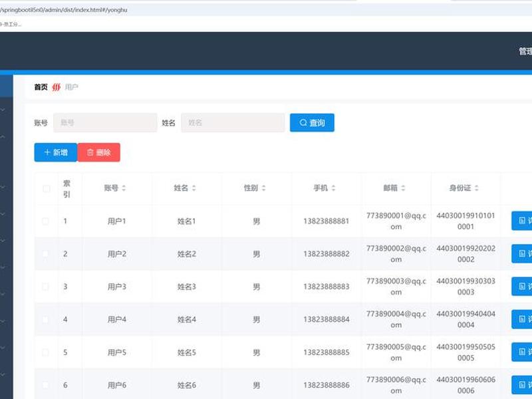Image resolution: width=532 pixels, height=399 pixels.
Task: Click the 查询 search button
Action: point(312,122)
